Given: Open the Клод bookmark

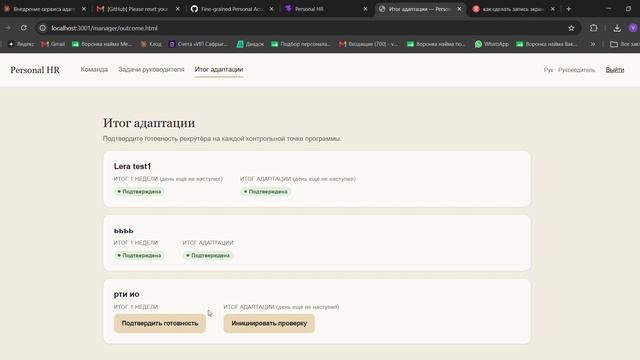Looking at the screenshot, I should point(151,44).
